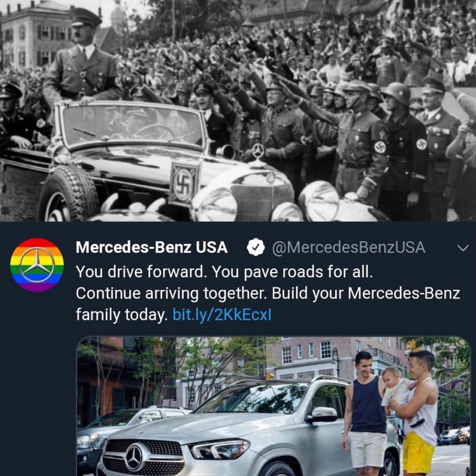Image resolution: width=476 pixels, height=476 pixels.
Task: Click the Mercedes star on SUV grille
Action: point(134,458)
